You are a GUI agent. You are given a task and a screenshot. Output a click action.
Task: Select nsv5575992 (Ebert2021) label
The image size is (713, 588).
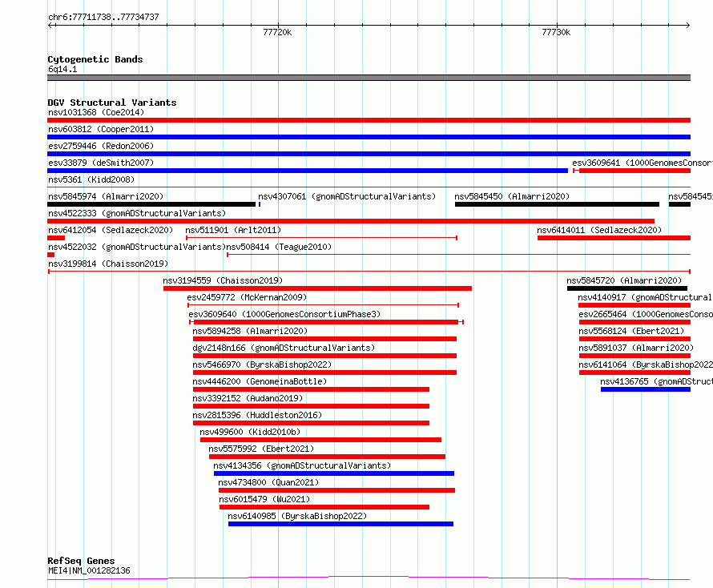(x=261, y=449)
